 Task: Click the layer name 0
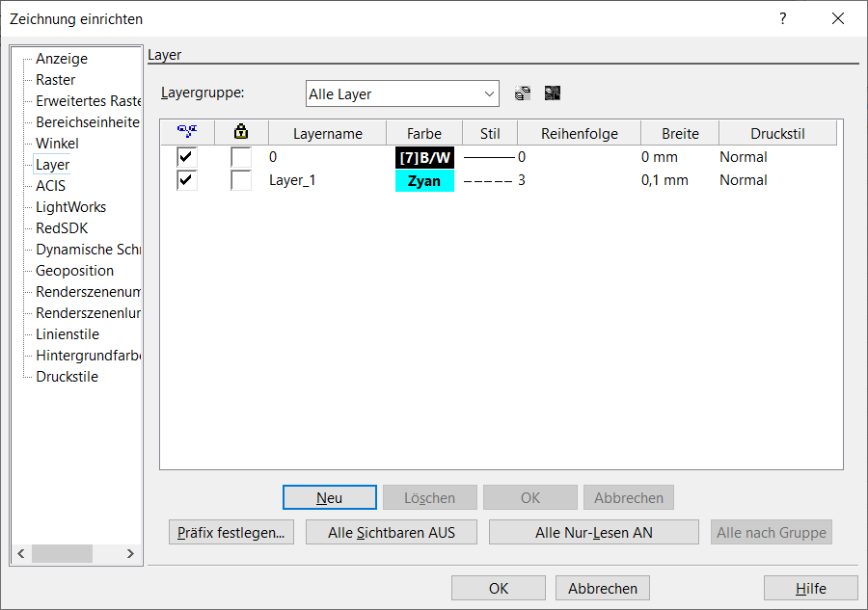point(273,157)
